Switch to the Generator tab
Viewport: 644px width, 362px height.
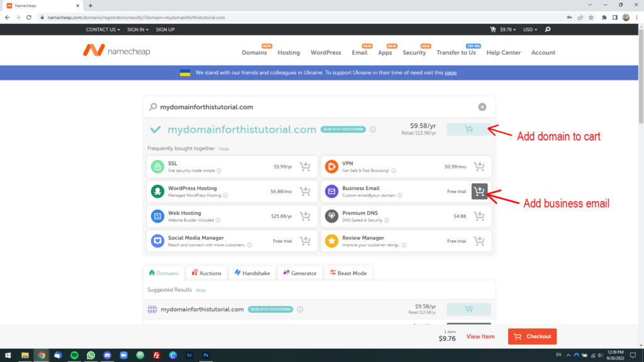tap(300, 273)
